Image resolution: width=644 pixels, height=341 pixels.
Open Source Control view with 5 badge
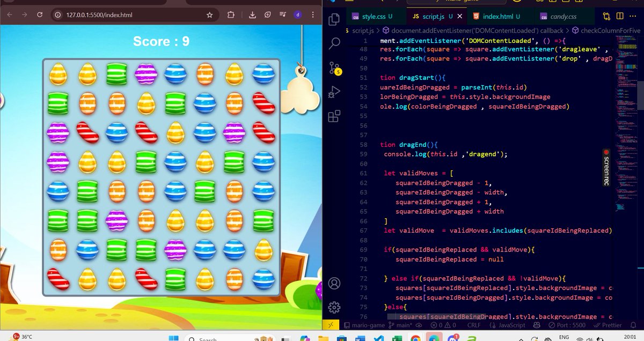pyautogui.click(x=334, y=68)
